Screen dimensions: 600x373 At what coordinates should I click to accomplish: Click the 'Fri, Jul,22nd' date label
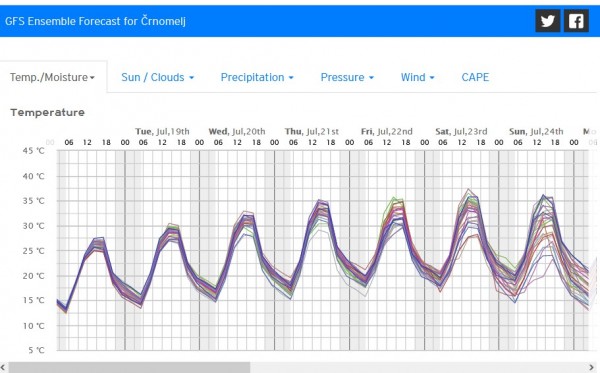tap(387, 132)
